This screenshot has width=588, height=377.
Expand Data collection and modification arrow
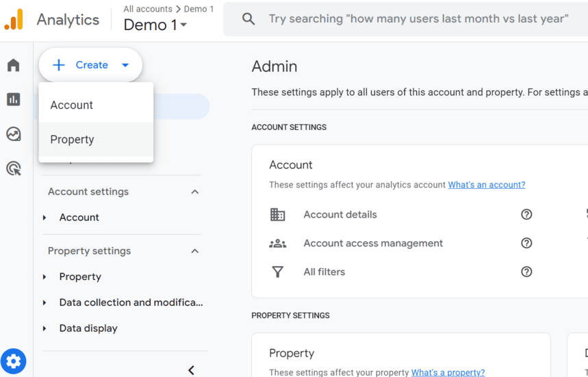click(x=44, y=302)
